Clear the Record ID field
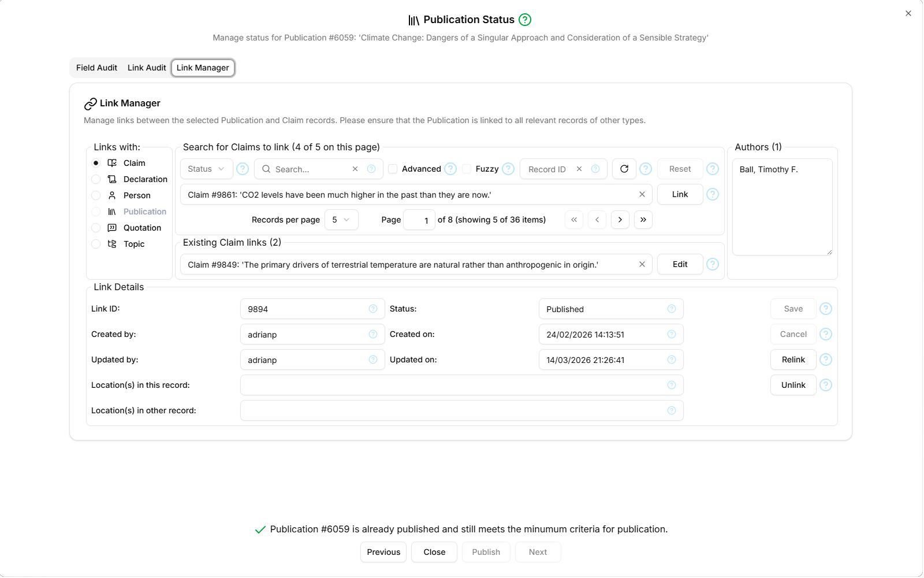 tap(579, 169)
